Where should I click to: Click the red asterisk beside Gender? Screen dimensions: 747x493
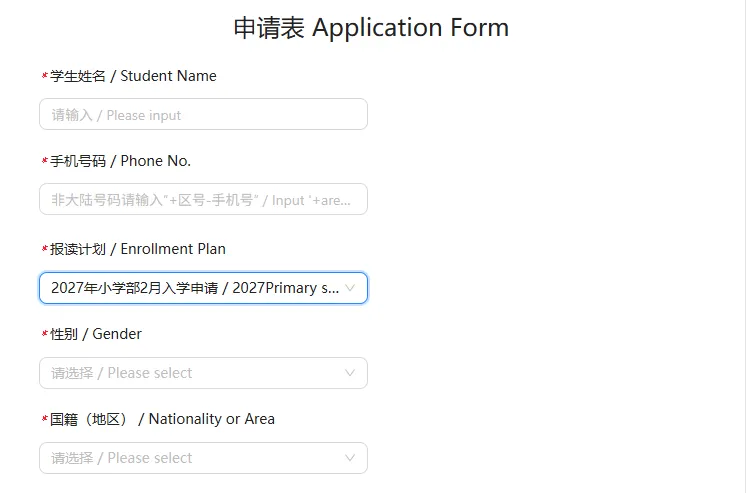[x=45, y=334]
